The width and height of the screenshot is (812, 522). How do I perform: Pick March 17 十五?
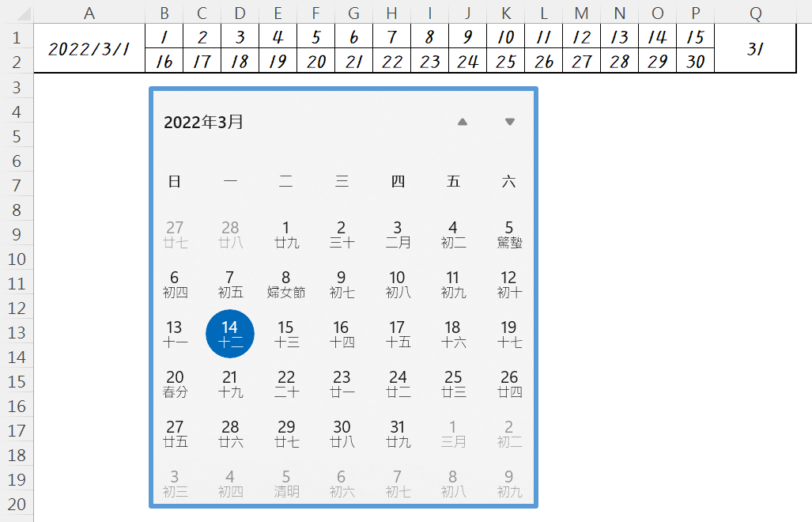(398, 334)
